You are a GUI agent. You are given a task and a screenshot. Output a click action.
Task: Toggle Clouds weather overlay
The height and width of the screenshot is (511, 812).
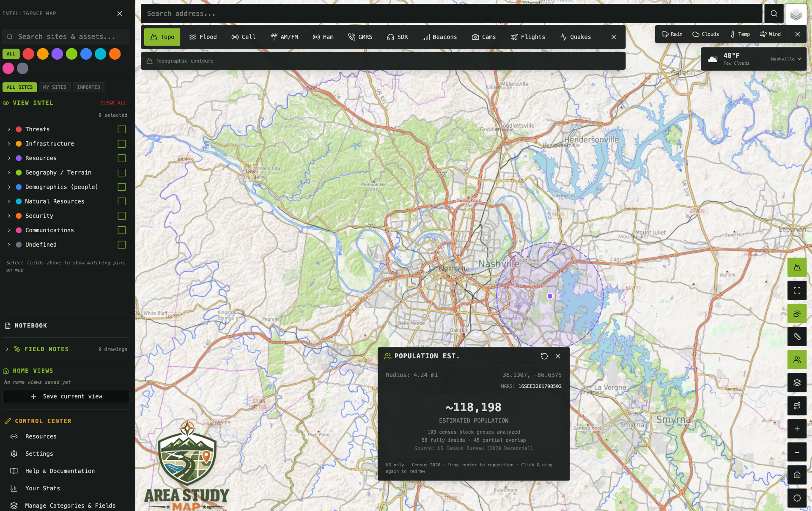point(705,34)
